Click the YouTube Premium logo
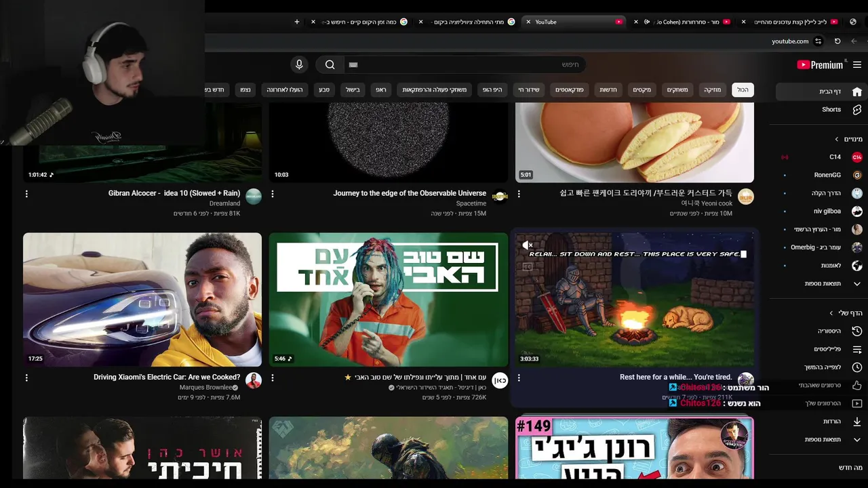 click(821, 65)
